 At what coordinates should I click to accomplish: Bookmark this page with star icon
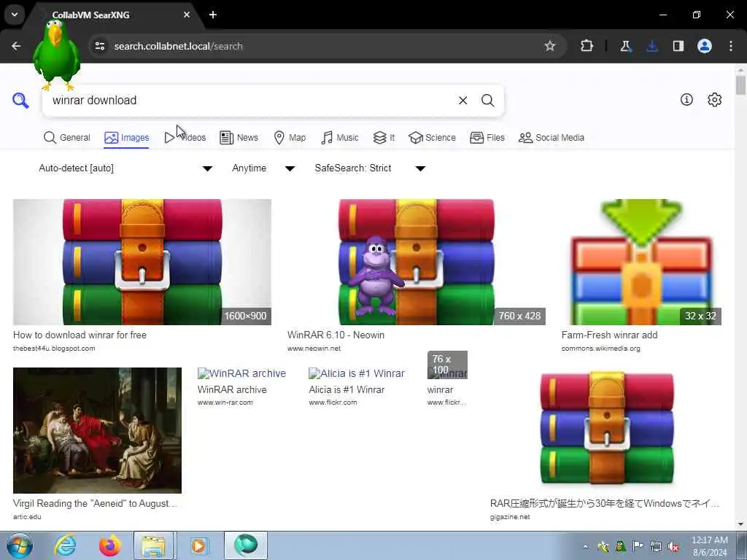pos(550,46)
